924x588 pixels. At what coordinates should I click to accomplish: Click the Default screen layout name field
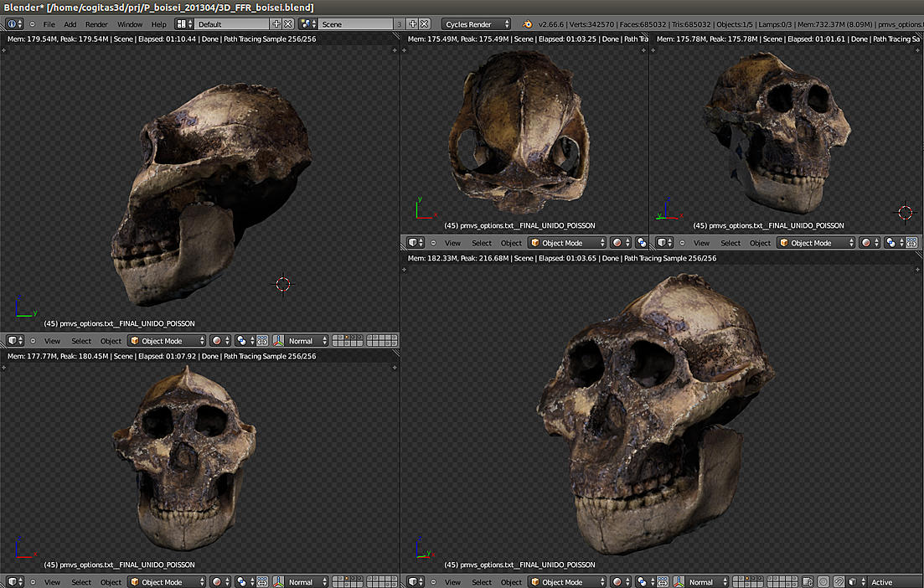pos(232,24)
